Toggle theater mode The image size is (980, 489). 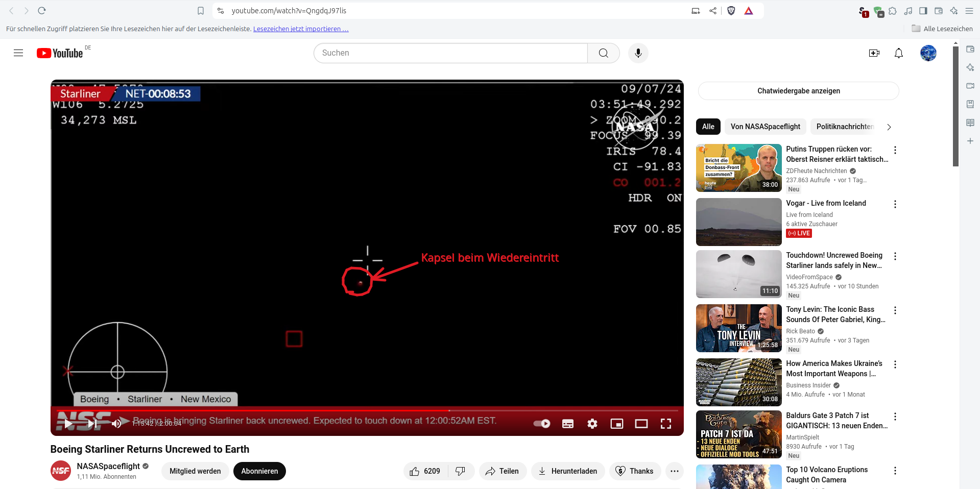641,424
